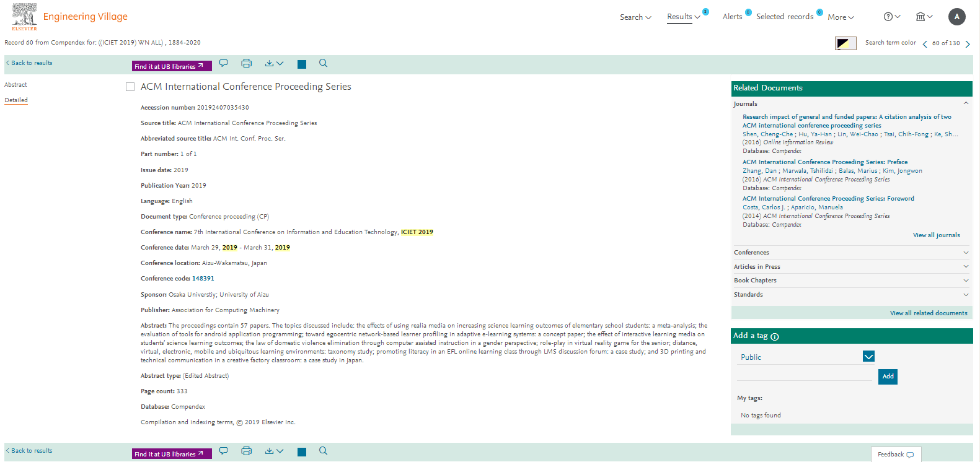Click Alerts count badge
Image resolution: width=980 pixels, height=462 pixels.
tap(748, 12)
